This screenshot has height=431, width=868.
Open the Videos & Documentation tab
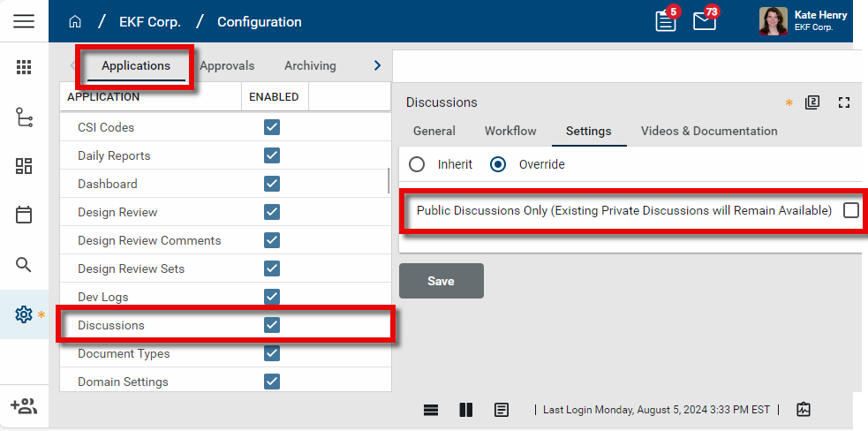[x=708, y=131]
